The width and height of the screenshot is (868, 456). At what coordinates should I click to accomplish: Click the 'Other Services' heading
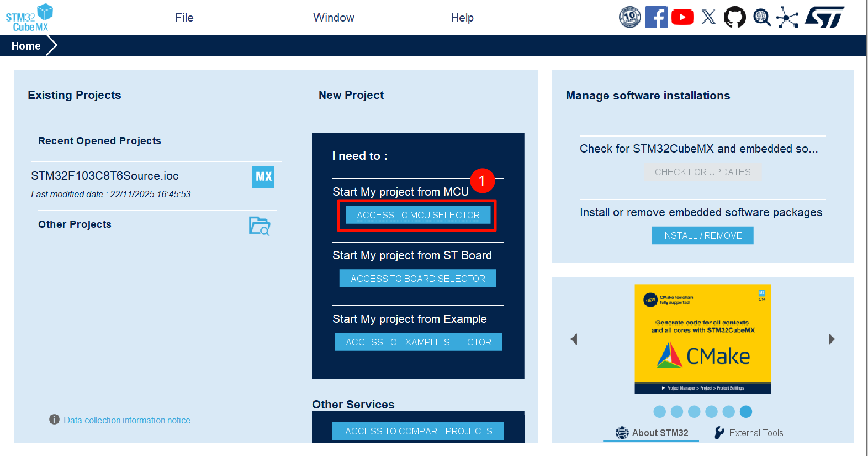(353, 405)
